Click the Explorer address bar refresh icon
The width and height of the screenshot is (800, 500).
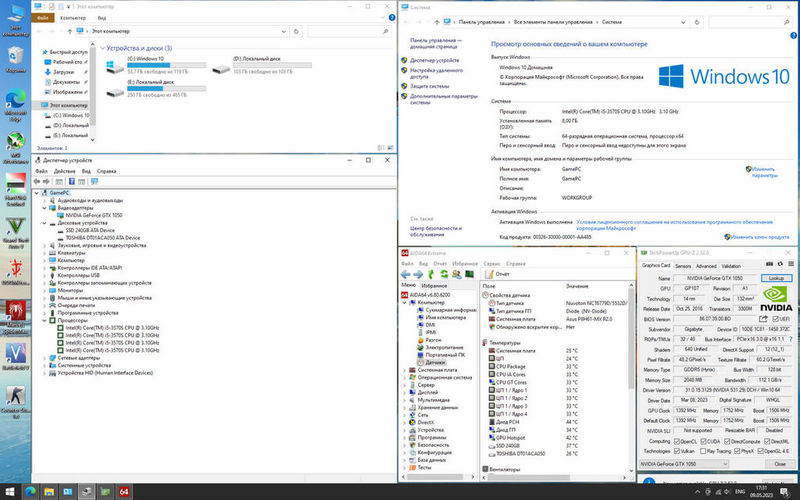296,32
